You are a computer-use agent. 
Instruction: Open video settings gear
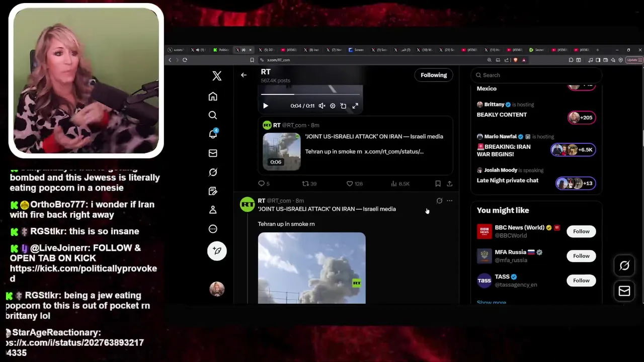[333, 106]
